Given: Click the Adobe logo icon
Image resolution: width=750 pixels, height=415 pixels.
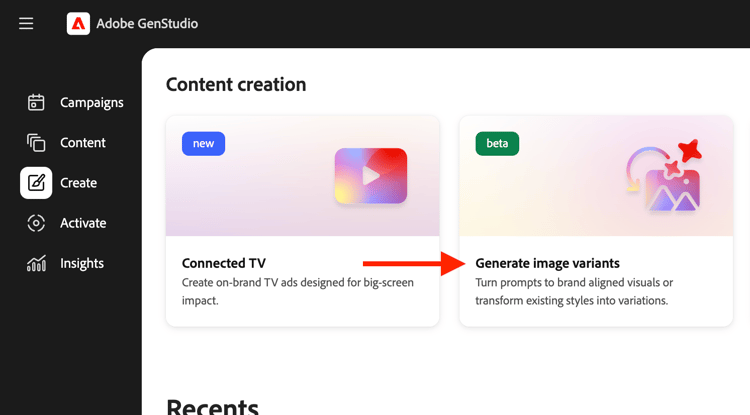Looking at the screenshot, I should click(78, 23).
